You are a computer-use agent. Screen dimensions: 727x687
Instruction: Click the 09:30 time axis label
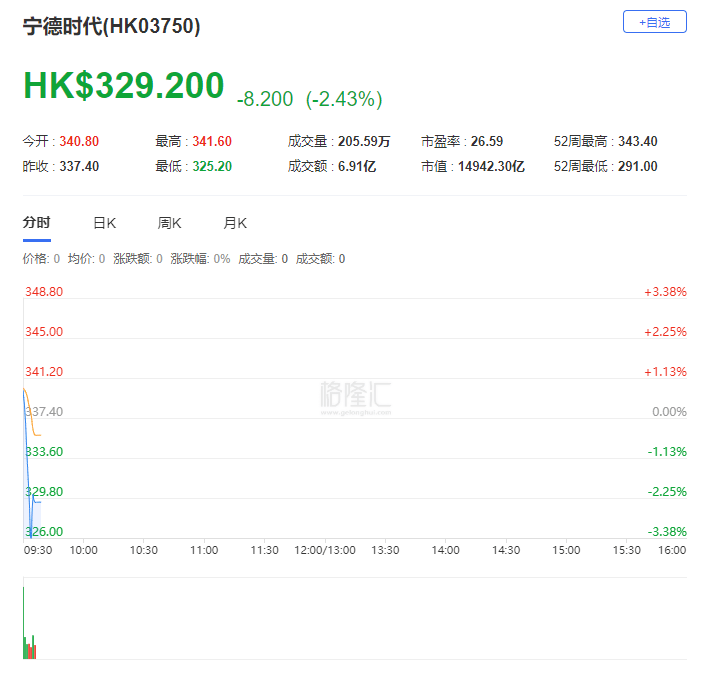click(x=38, y=550)
